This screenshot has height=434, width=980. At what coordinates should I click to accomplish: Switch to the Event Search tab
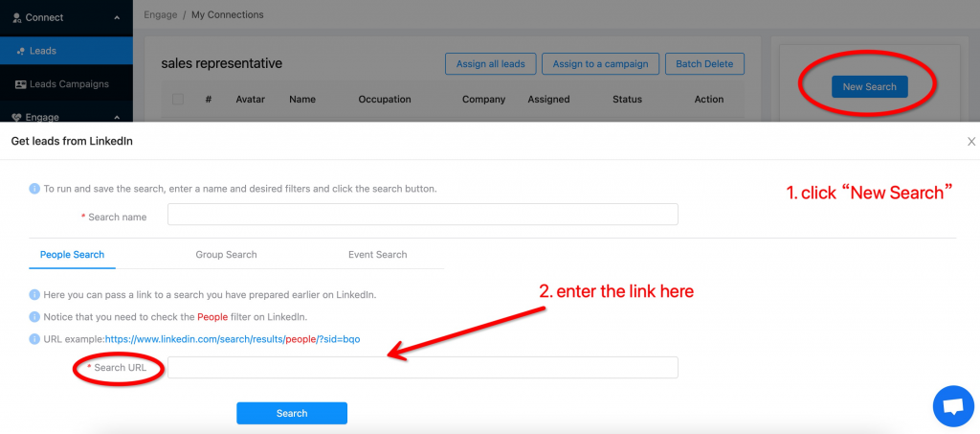pyautogui.click(x=377, y=255)
